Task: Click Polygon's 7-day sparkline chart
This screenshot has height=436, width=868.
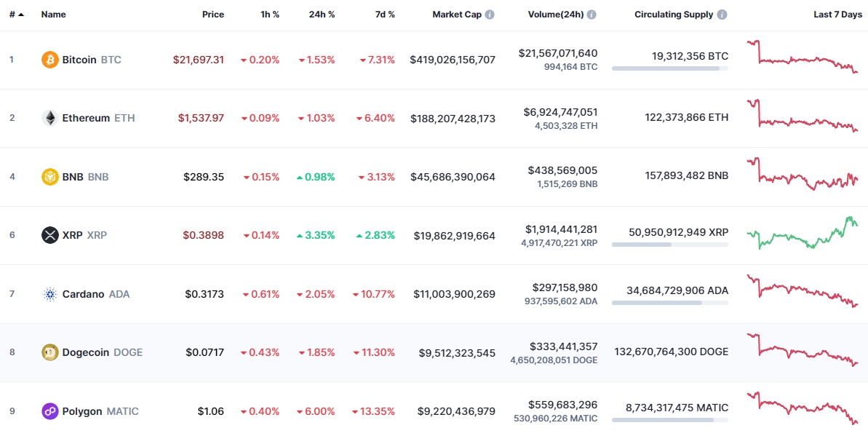Action: tap(803, 409)
